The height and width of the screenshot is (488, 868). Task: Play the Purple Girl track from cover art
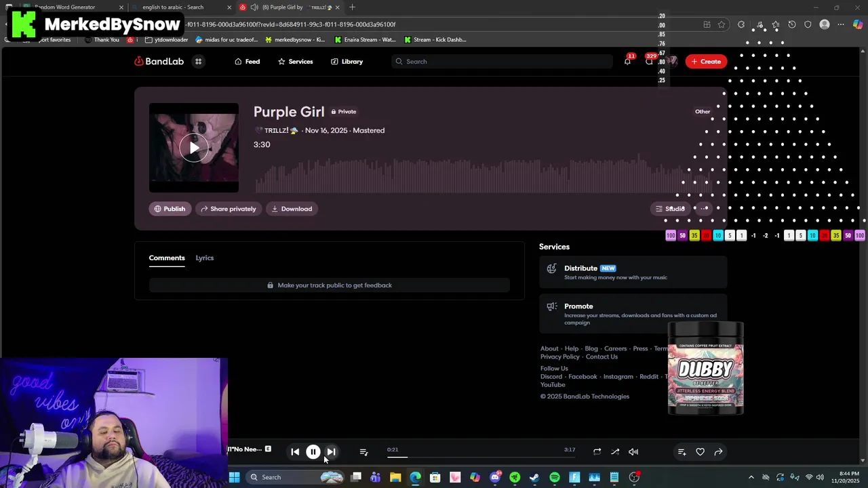coord(194,148)
